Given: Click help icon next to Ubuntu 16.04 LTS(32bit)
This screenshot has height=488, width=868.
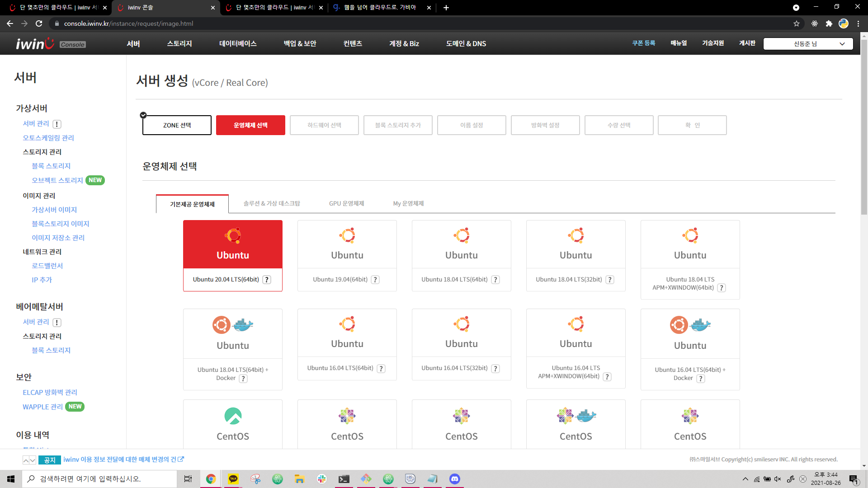Looking at the screenshot, I should [495, 368].
